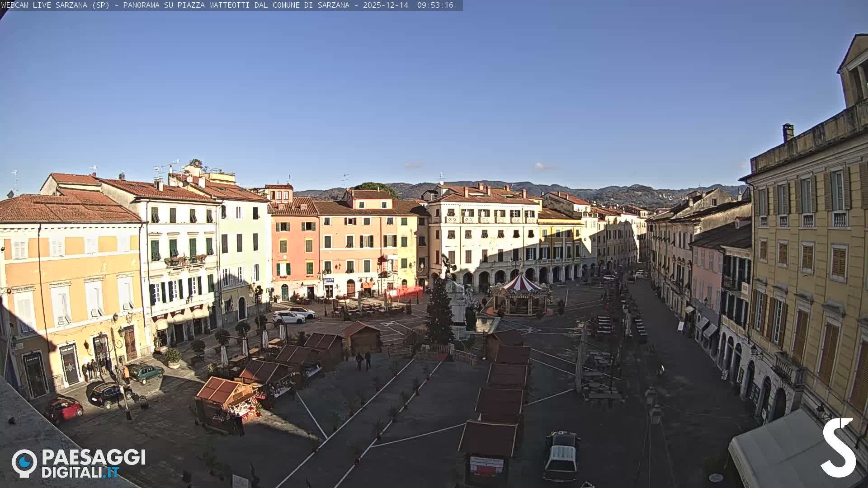Click the two pedestrians walking in the square
Viewport: 868px width, 488px height.
(x=363, y=361)
